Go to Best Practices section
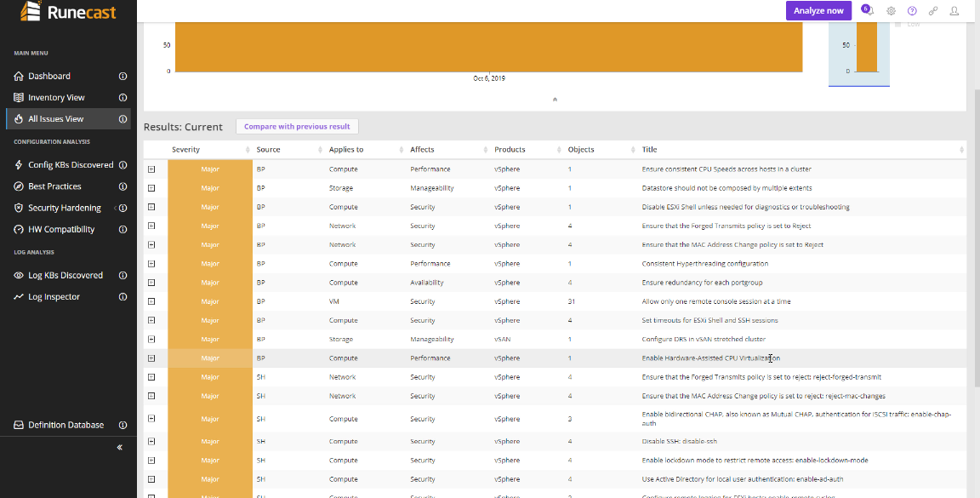 click(54, 186)
